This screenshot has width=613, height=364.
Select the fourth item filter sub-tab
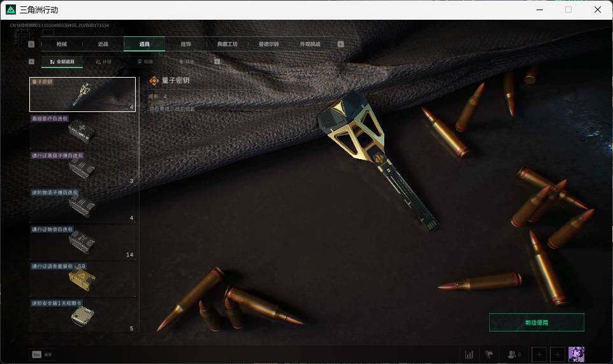coord(187,62)
